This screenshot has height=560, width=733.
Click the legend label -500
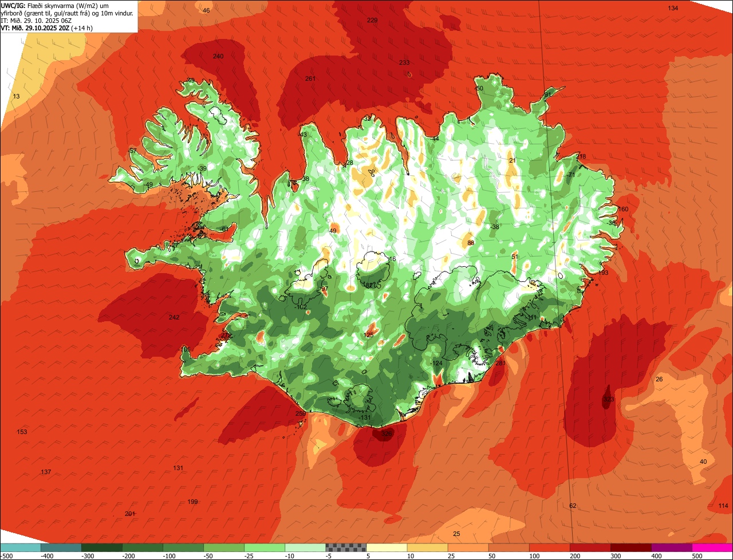(6, 556)
